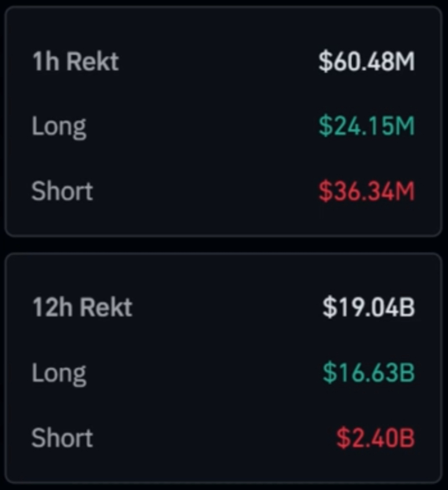This screenshot has height=490, width=448.
Task: Click the Short label in 12h card
Action: pos(62,438)
